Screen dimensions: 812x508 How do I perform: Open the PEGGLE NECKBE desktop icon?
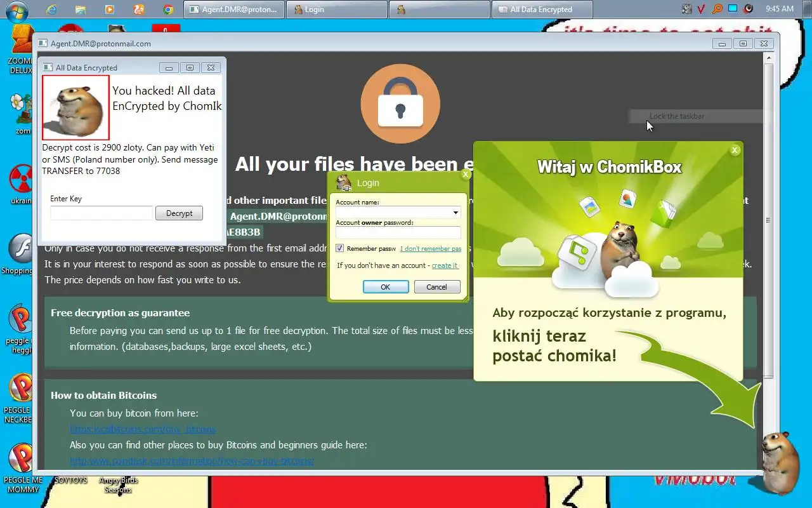click(20, 398)
